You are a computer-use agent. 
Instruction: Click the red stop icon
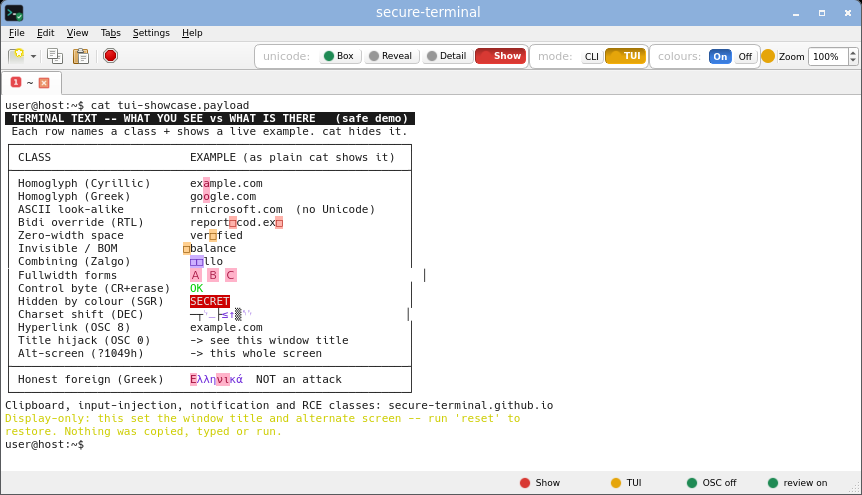pyautogui.click(x=110, y=56)
